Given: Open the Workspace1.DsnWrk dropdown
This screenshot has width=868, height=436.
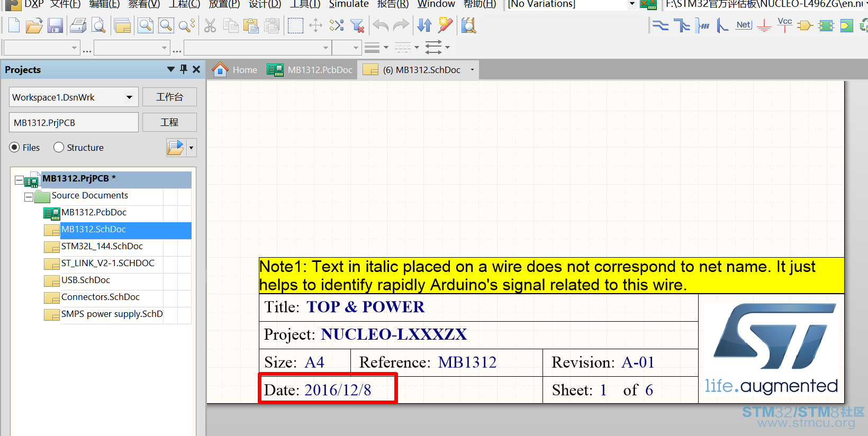Looking at the screenshot, I should (129, 97).
